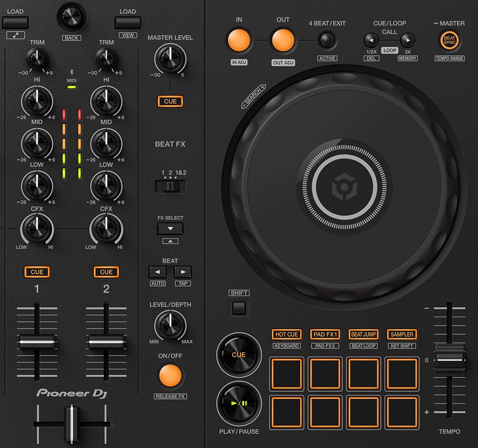Tap the fourth performance pad in the bottom row

tap(402, 412)
